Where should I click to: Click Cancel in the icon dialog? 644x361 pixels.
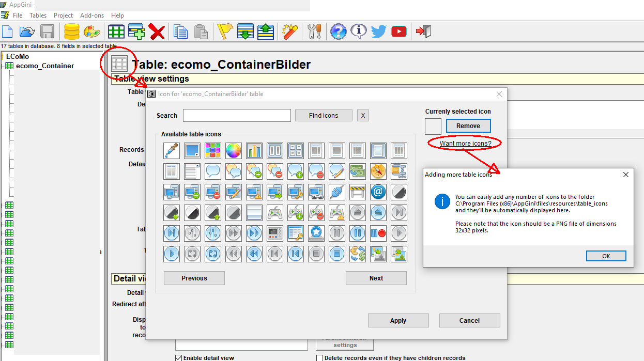coord(470,321)
